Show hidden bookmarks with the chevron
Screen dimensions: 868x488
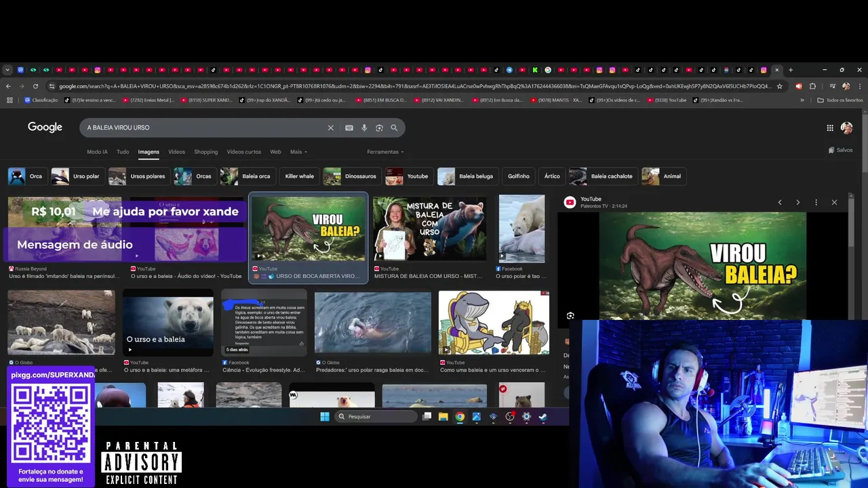click(x=802, y=100)
